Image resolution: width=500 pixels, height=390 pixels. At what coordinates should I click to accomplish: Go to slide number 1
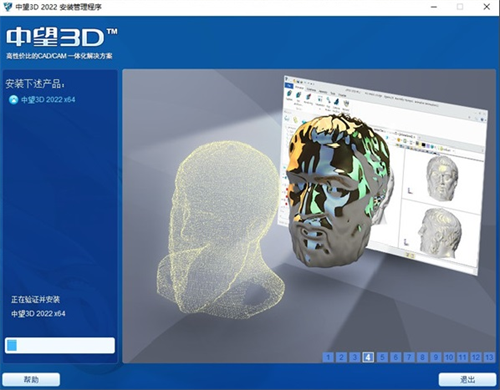[328, 357]
